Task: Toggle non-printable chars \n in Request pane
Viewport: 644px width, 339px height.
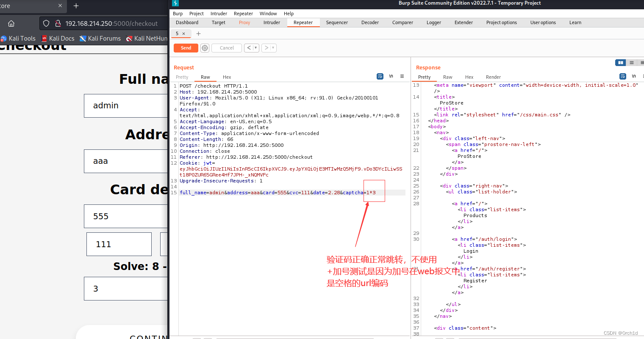Action: point(391,76)
